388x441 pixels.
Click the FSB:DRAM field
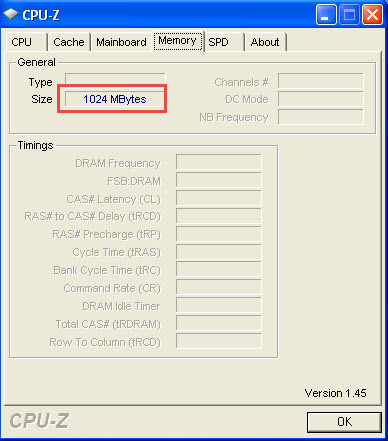[x=219, y=180]
